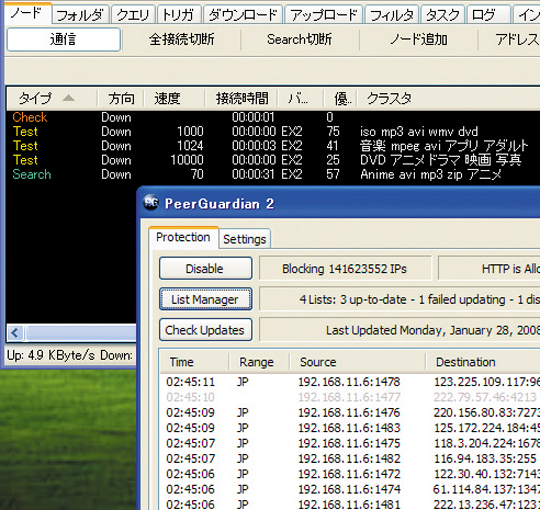Click the horizontal scrollbar track of node list
The height and width of the screenshot is (510, 540).
point(81,333)
